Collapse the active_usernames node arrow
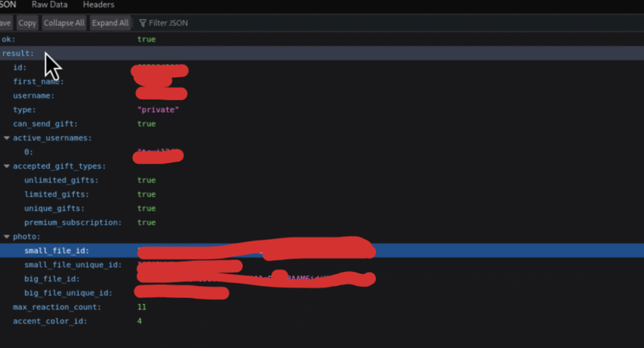This screenshot has width=644, height=348. tap(7, 138)
